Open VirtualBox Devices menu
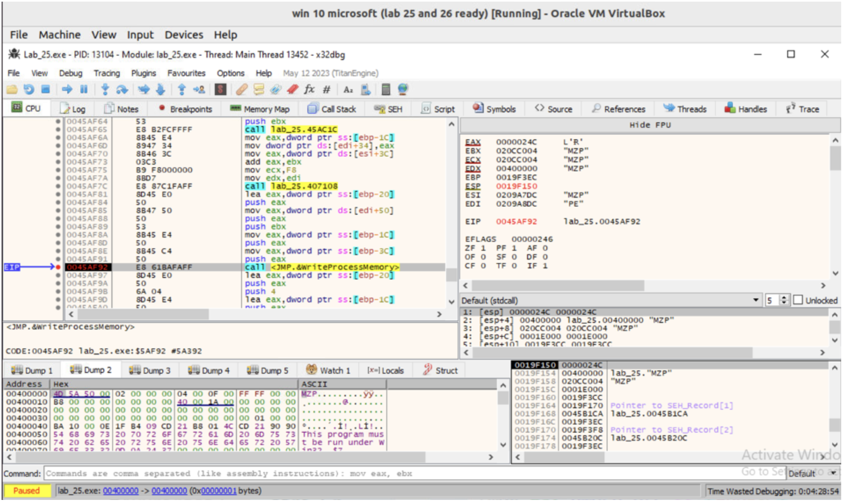Image resolution: width=842 pixels, height=504 pixels. coord(184,35)
